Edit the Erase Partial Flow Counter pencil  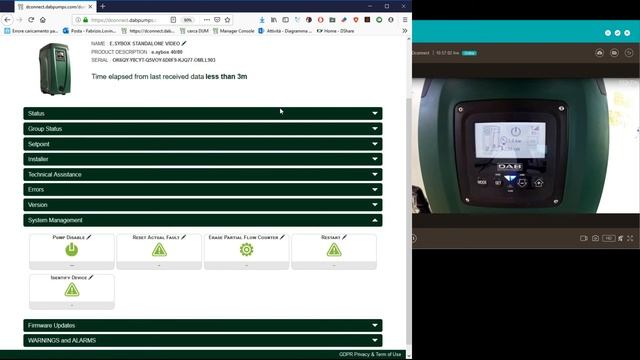pos(282,237)
